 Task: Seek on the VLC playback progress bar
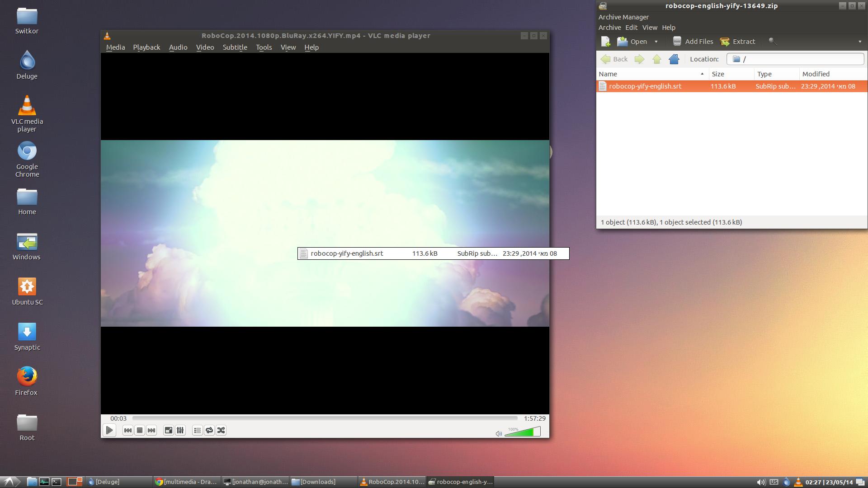[x=325, y=418]
